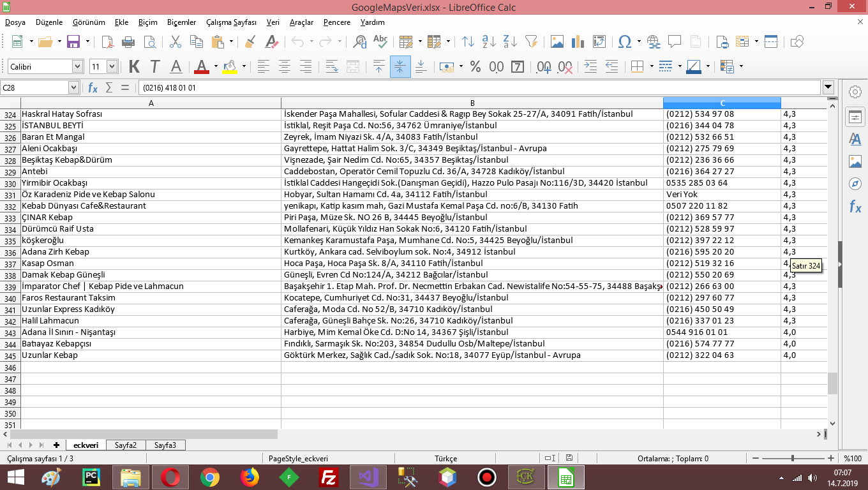Toggle italic formatting with the T button

(154, 66)
